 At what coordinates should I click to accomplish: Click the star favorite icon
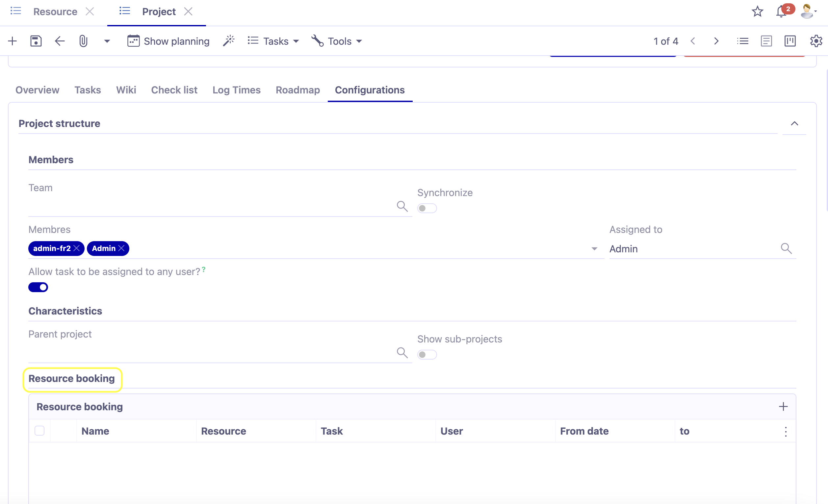point(757,12)
